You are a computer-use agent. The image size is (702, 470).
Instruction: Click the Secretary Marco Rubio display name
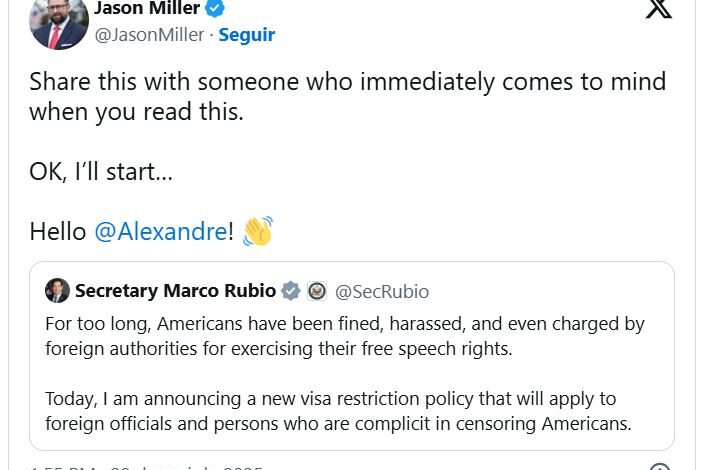[x=176, y=291]
